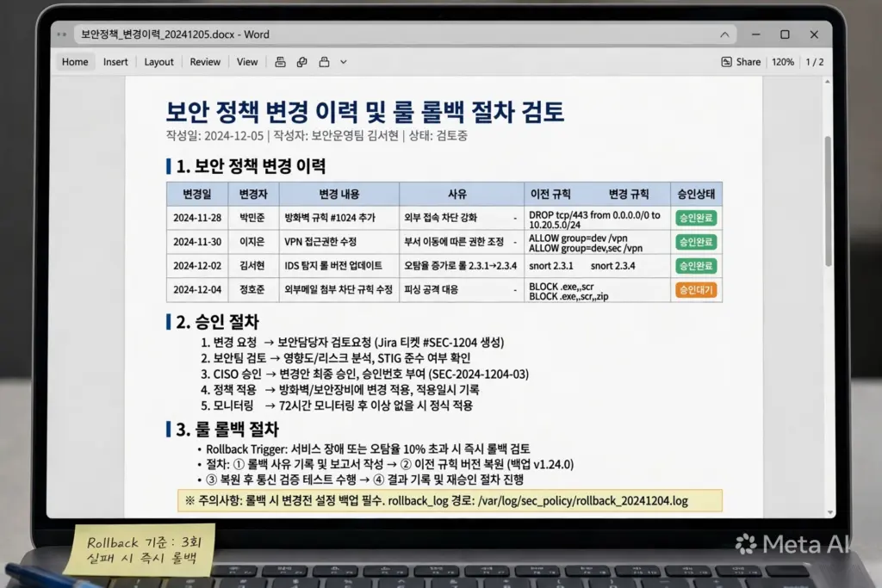Screen dimensions: 882x588
Task: Open the Insert ribbon tab
Action: [115, 62]
